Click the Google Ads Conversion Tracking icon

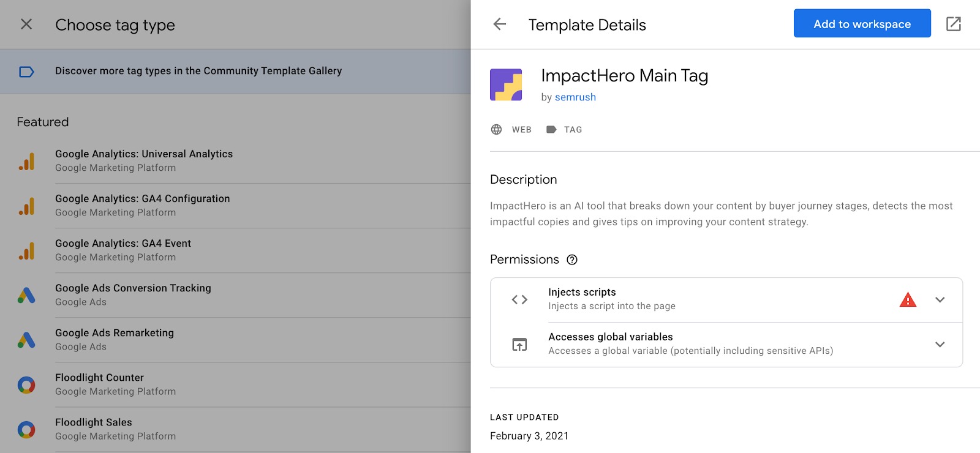click(26, 295)
